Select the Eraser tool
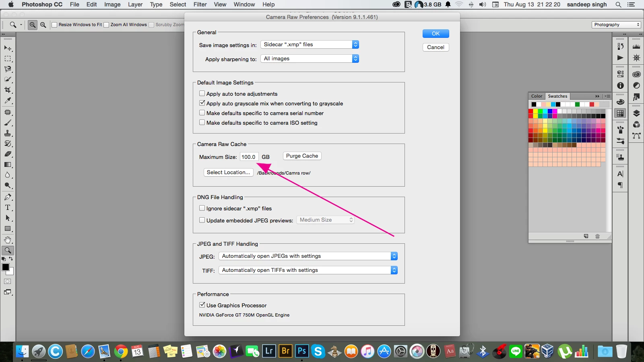 pyautogui.click(x=8, y=154)
